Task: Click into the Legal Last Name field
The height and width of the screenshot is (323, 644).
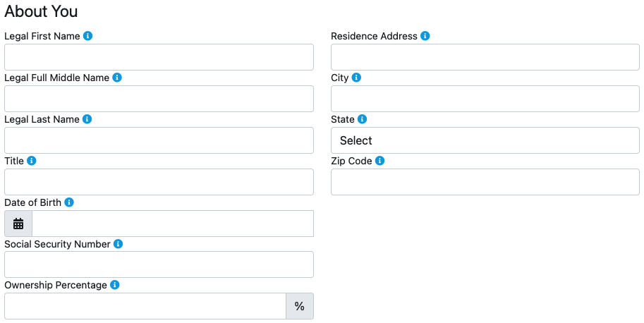Action: 159,140
